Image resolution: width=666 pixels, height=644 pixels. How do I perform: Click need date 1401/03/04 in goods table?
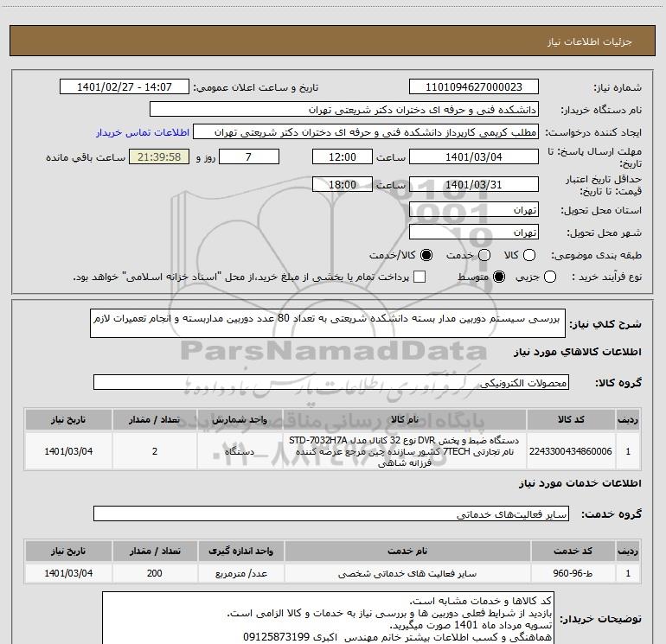tap(68, 451)
